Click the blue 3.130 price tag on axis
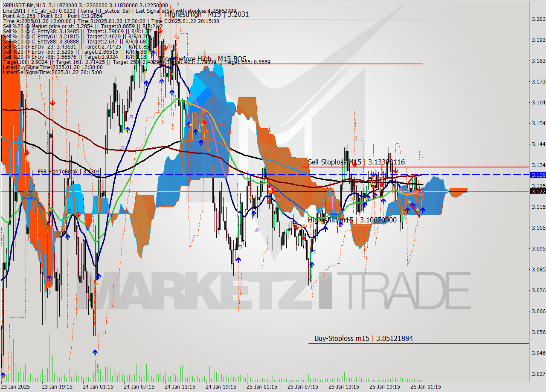The width and height of the screenshot is (546, 392). pyautogui.click(x=537, y=175)
